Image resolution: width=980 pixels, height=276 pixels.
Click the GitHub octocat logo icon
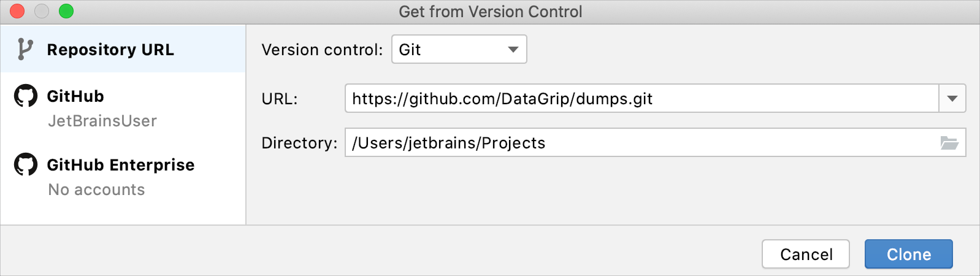[26, 96]
